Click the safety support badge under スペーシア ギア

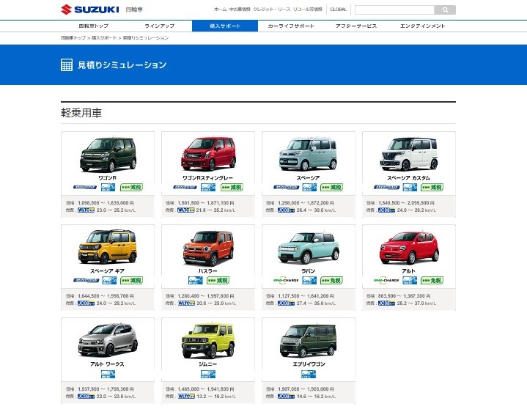click(x=109, y=281)
